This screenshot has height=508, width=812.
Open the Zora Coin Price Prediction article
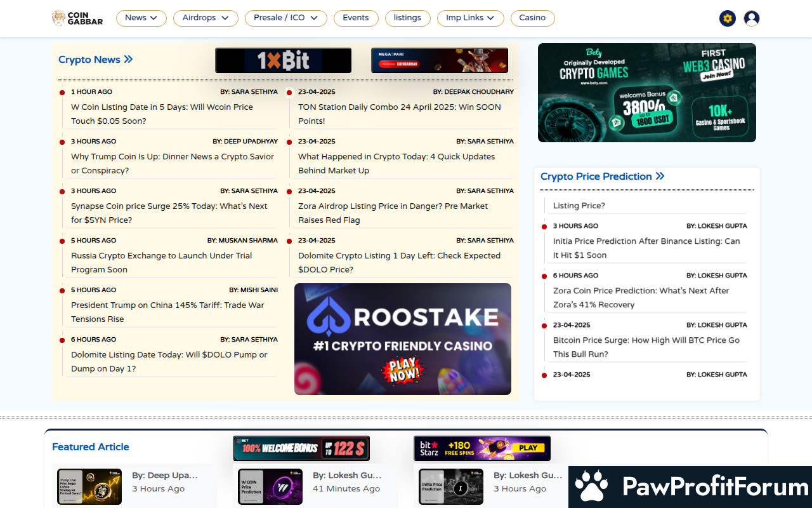pos(641,297)
